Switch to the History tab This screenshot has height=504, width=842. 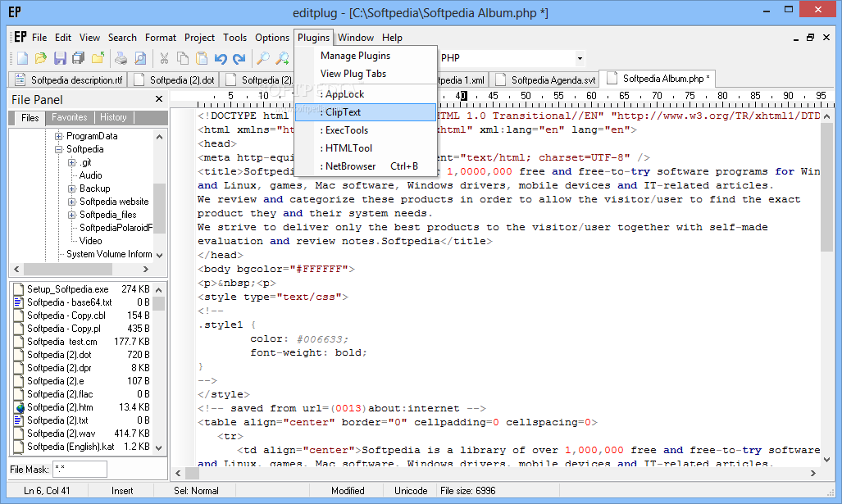click(113, 117)
